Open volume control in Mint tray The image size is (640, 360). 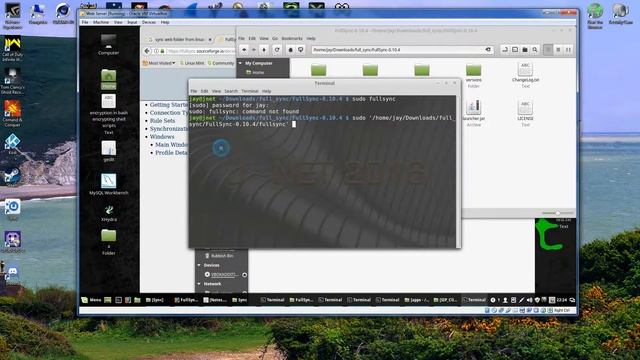coord(529,300)
